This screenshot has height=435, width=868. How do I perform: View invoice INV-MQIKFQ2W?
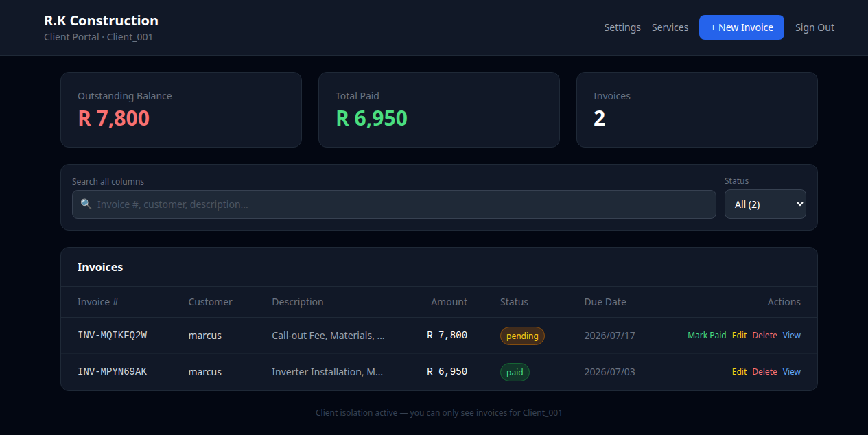pyautogui.click(x=791, y=336)
